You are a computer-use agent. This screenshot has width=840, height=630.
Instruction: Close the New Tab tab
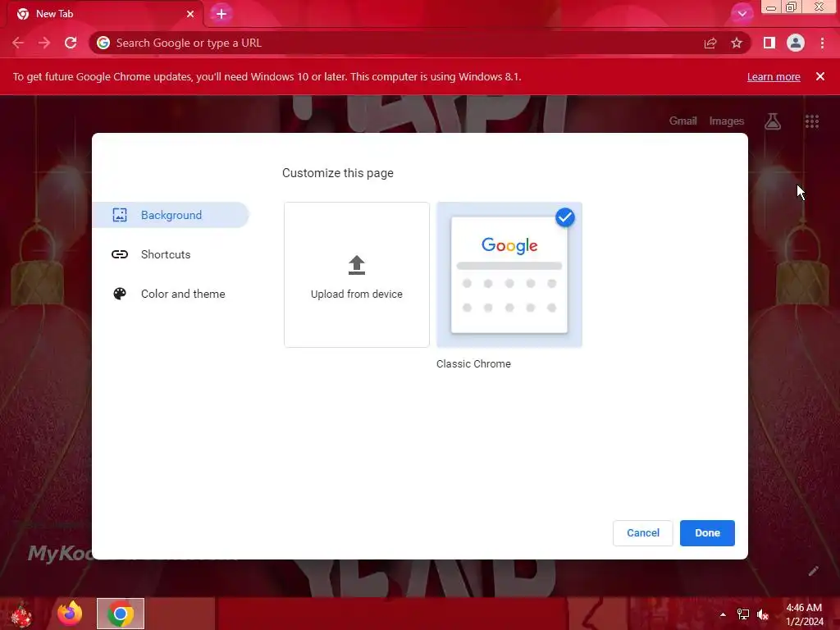[x=190, y=14]
